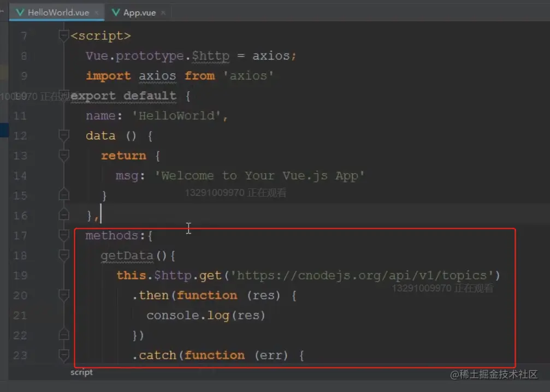Fold the .catch callback on line 23
Image resolution: width=550 pixels, height=392 pixels.
64,355
